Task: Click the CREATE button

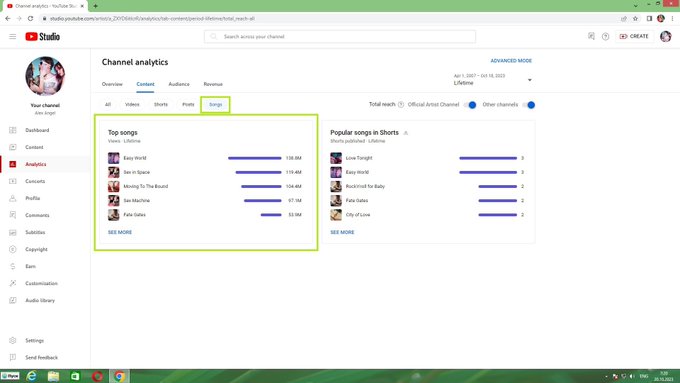Action: (634, 36)
